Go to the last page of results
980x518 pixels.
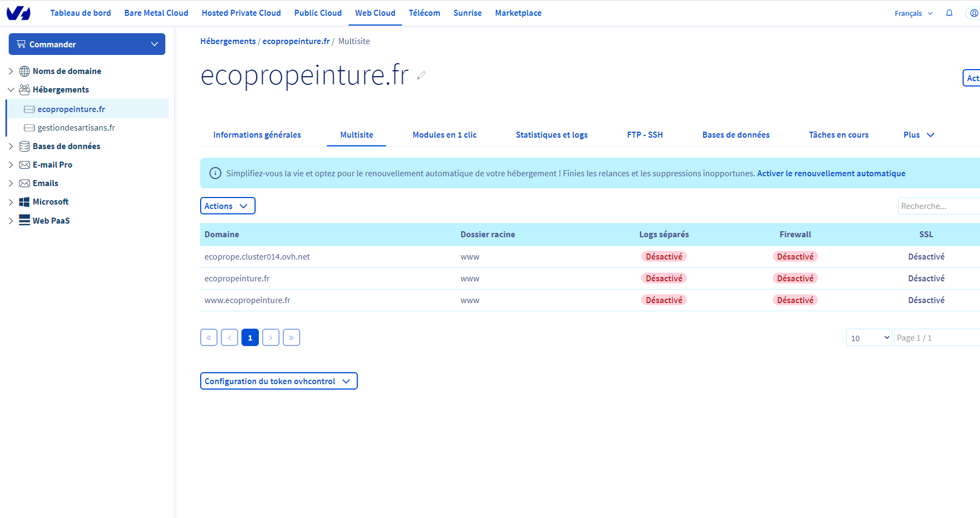[x=291, y=338]
